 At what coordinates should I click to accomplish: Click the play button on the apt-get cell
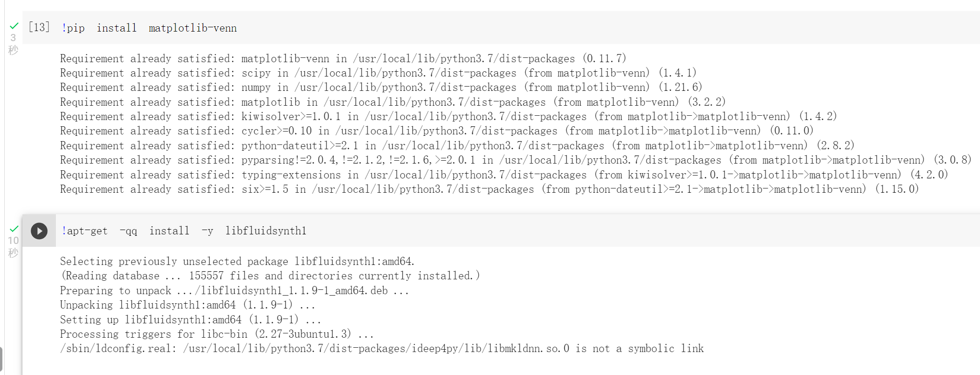point(39,231)
